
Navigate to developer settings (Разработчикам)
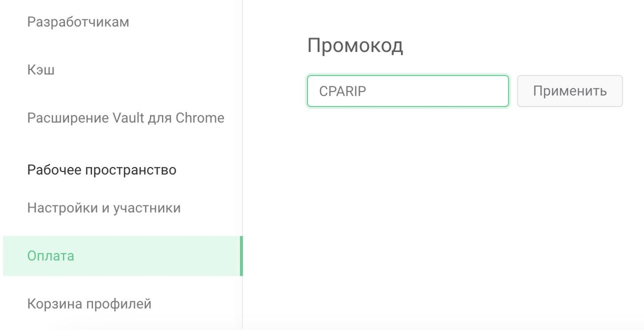click(78, 22)
